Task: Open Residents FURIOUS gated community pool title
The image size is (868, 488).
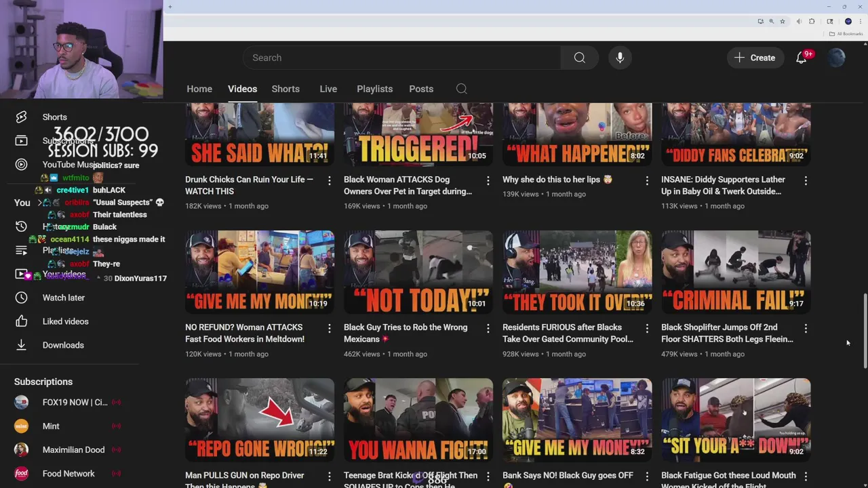Action: [x=568, y=333]
